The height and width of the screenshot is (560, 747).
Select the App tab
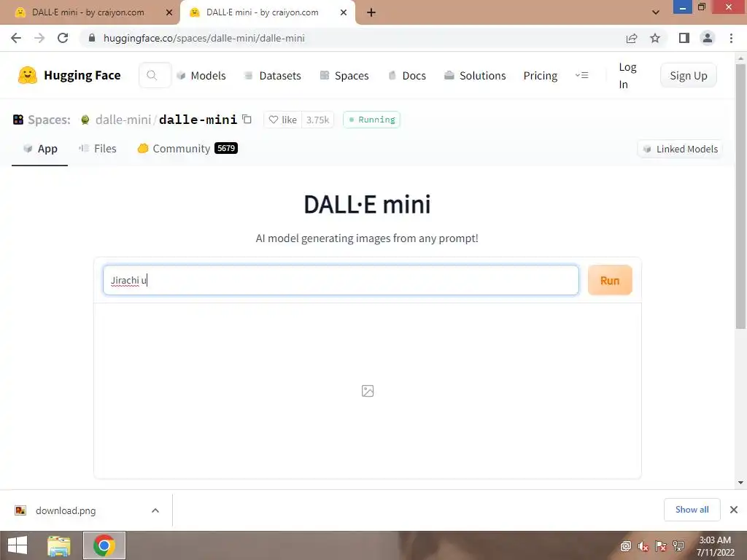40,149
